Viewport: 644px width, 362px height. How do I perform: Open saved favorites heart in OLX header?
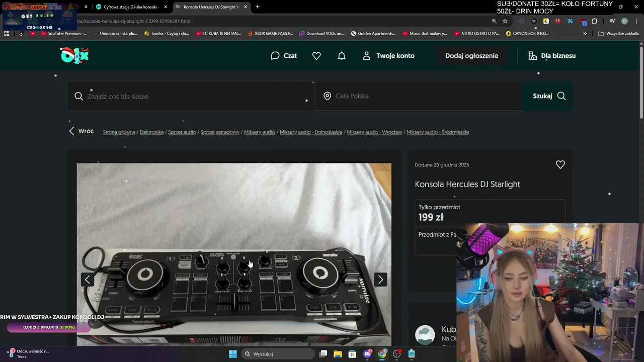[x=316, y=56]
